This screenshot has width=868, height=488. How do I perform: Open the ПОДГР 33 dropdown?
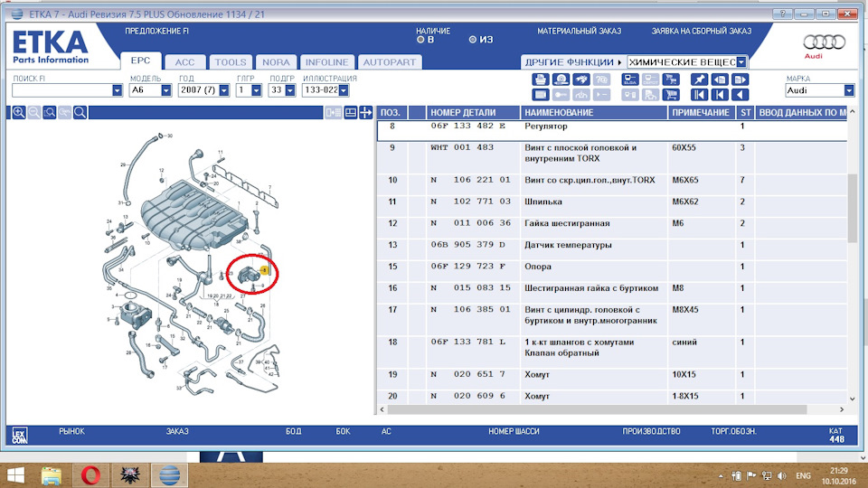pyautogui.click(x=290, y=90)
